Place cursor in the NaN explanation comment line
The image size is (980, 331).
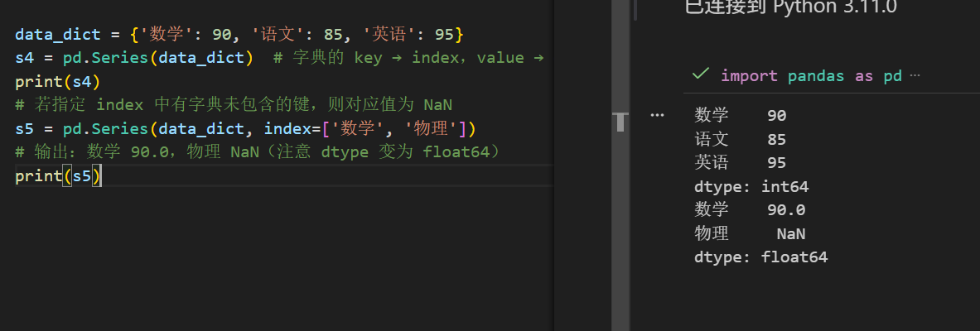(233, 105)
